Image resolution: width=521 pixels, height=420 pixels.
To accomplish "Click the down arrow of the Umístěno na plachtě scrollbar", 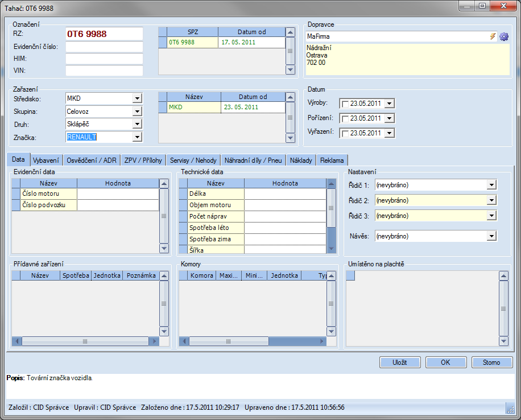I will (x=503, y=341).
